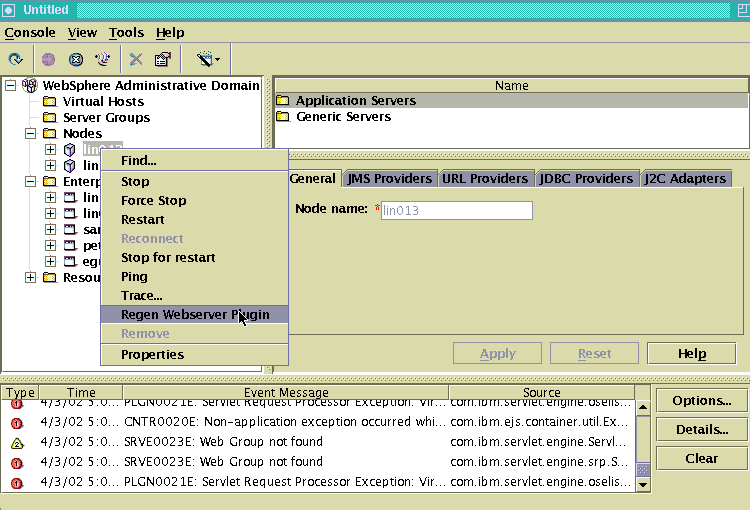750x510 pixels.
Task: Expand the 'eg' enterprise application entry
Action: coord(50,261)
